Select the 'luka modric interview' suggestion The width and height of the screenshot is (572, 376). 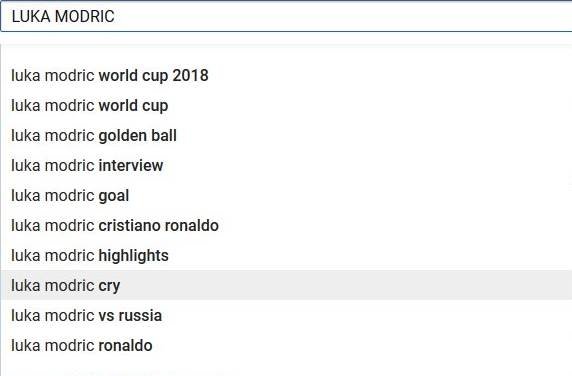coord(286,166)
